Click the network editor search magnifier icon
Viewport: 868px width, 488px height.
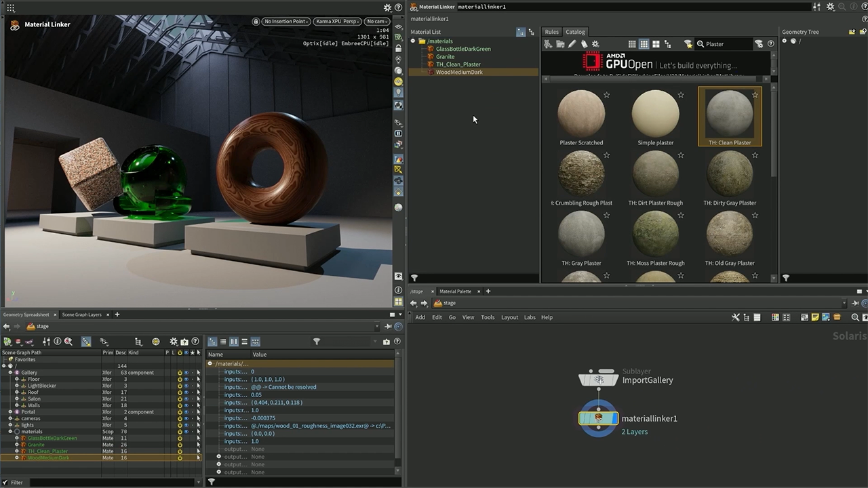pos(855,317)
